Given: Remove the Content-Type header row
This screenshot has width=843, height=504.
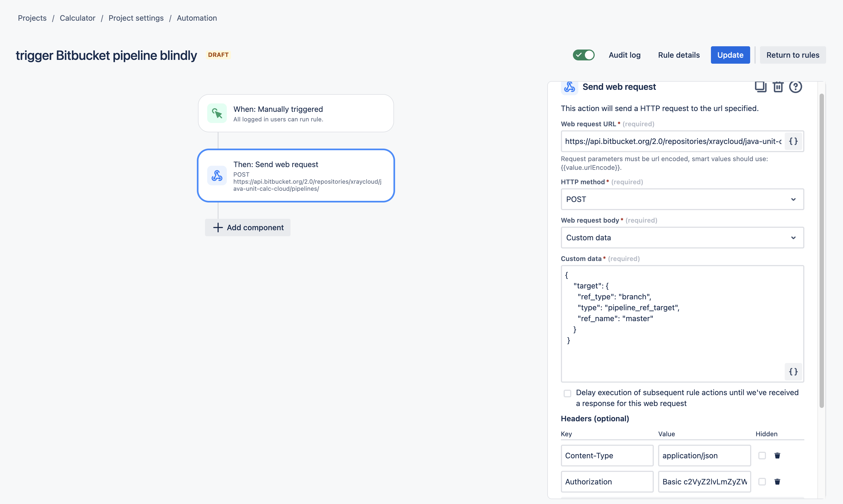Looking at the screenshot, I should pos(777,456).
